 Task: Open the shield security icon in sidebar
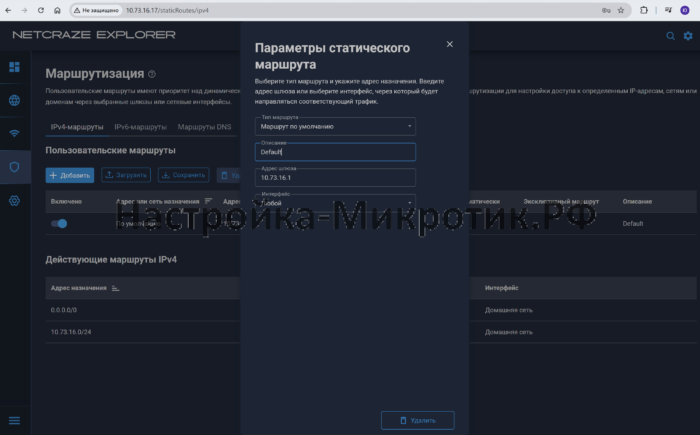pyautogui.click(x=14, y=167)
